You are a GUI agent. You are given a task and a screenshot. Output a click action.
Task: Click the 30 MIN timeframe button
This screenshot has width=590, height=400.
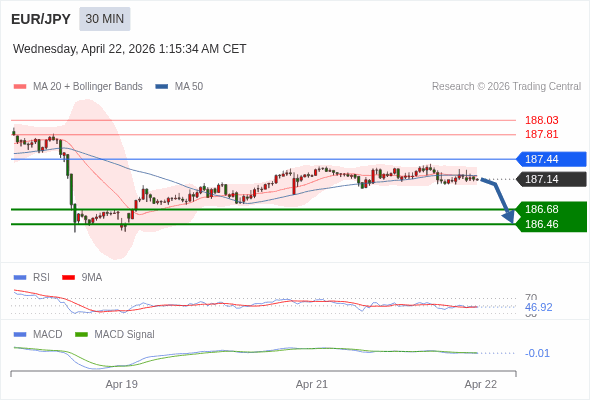(x=105, y=19)
